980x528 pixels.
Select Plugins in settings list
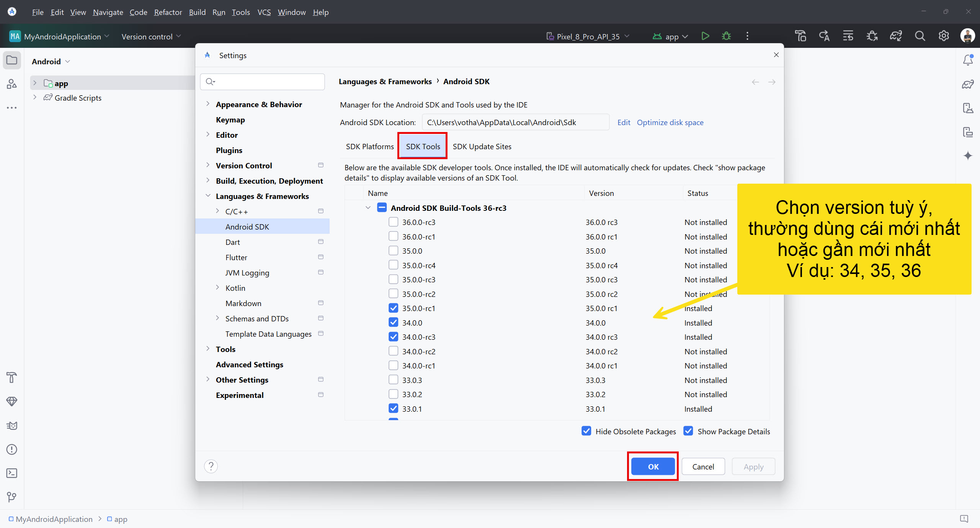click(x=229, y=150)
